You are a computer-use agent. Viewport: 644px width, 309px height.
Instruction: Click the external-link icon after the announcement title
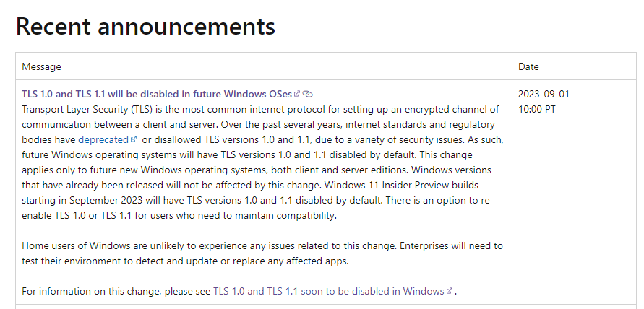[x=297, y=94]
